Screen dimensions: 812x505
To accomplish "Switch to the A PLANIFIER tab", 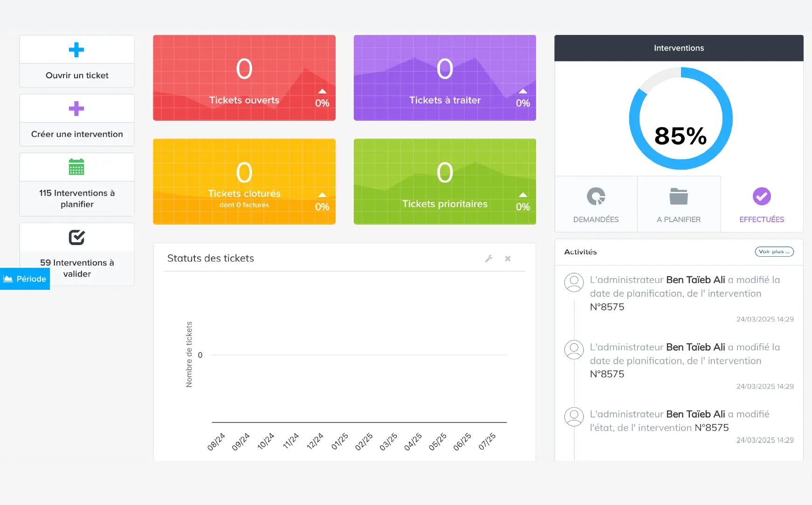I will 678,219.
